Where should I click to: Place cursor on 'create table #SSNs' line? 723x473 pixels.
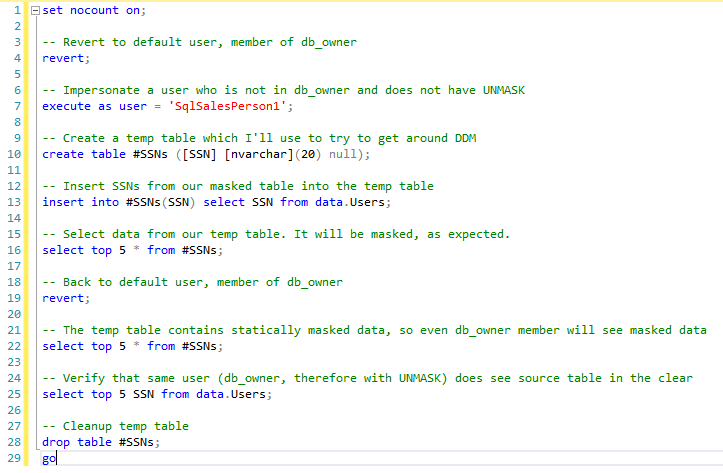(206, 154)
